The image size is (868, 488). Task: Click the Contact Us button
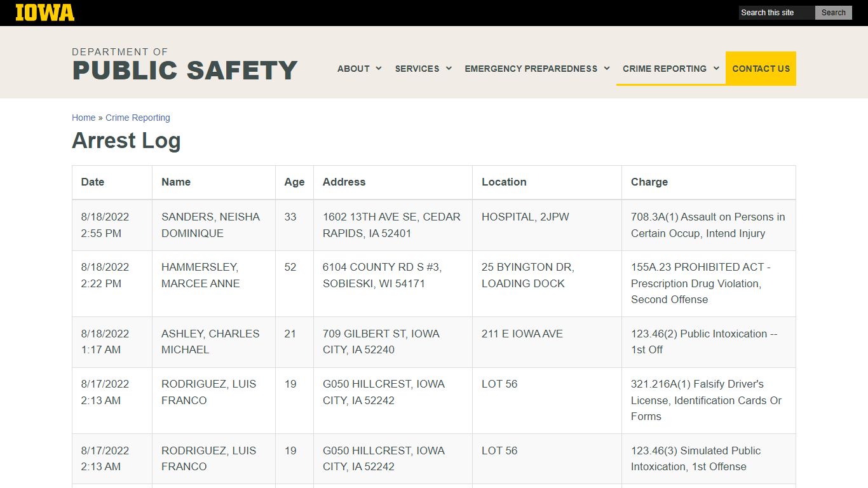click(x=761, y=69)
